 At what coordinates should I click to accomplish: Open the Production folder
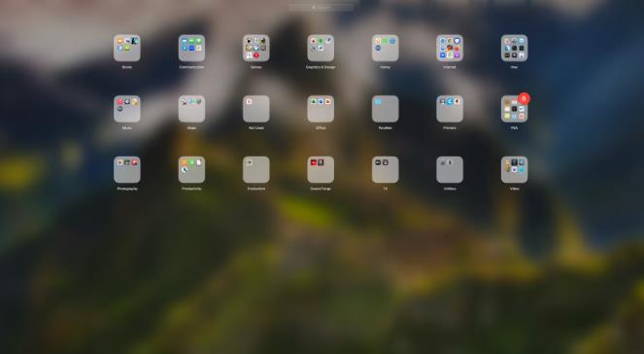256,170
